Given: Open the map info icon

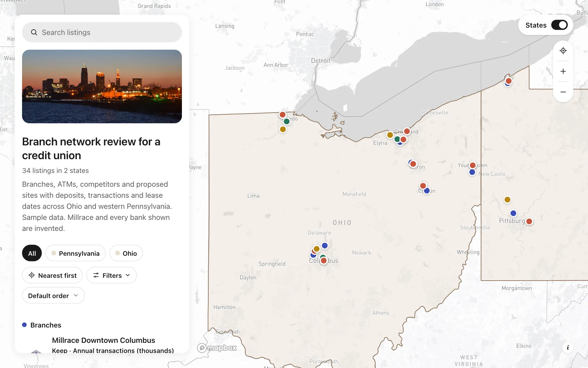Looking at the screenshot, I should pyautogui.click(x=568, y=347).
